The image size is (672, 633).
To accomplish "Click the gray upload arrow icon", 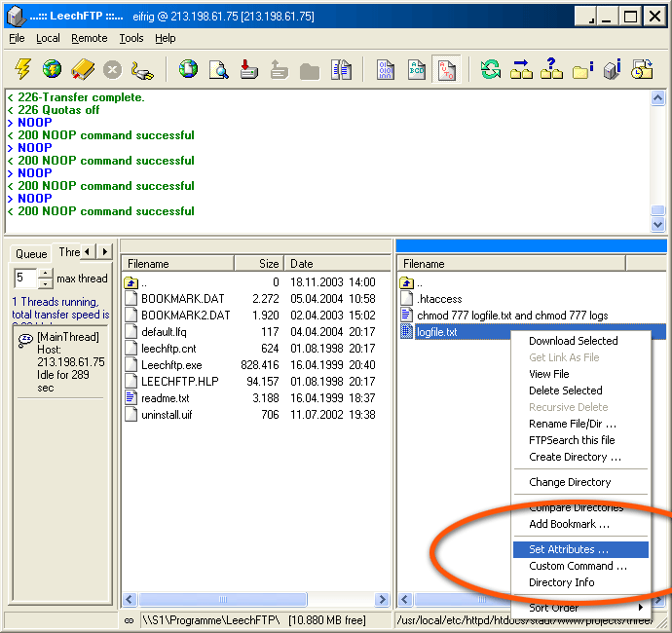I will coord(279,69).
